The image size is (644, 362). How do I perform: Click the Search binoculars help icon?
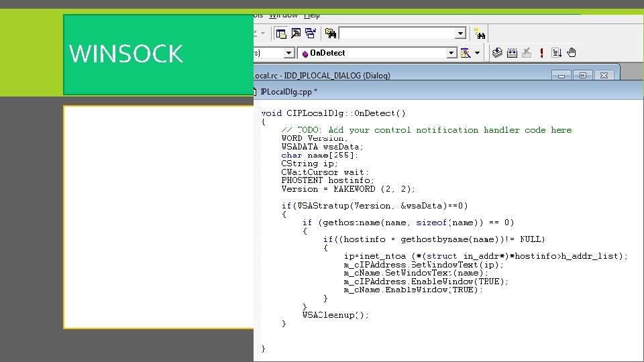[479, 34]
